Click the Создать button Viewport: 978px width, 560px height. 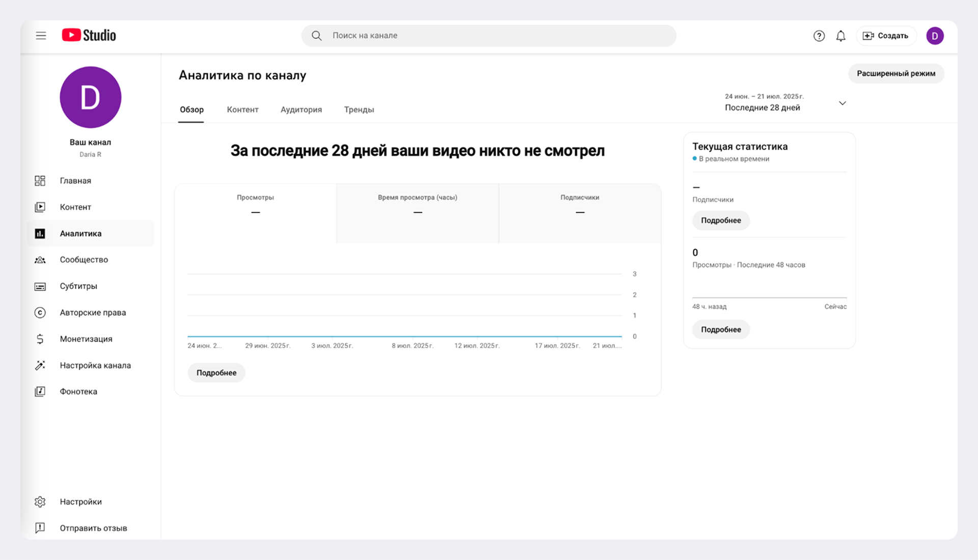pos(886,36)
